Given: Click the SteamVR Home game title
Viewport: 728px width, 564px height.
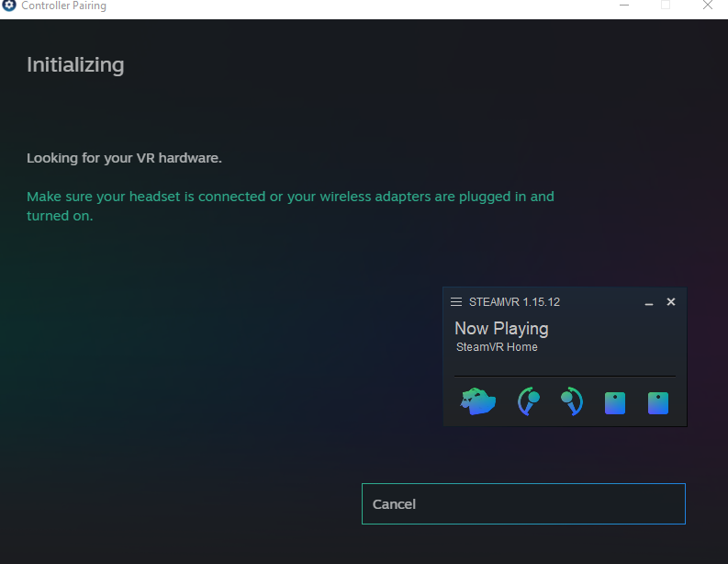Looking at the screenshot, I should (497, 347).
